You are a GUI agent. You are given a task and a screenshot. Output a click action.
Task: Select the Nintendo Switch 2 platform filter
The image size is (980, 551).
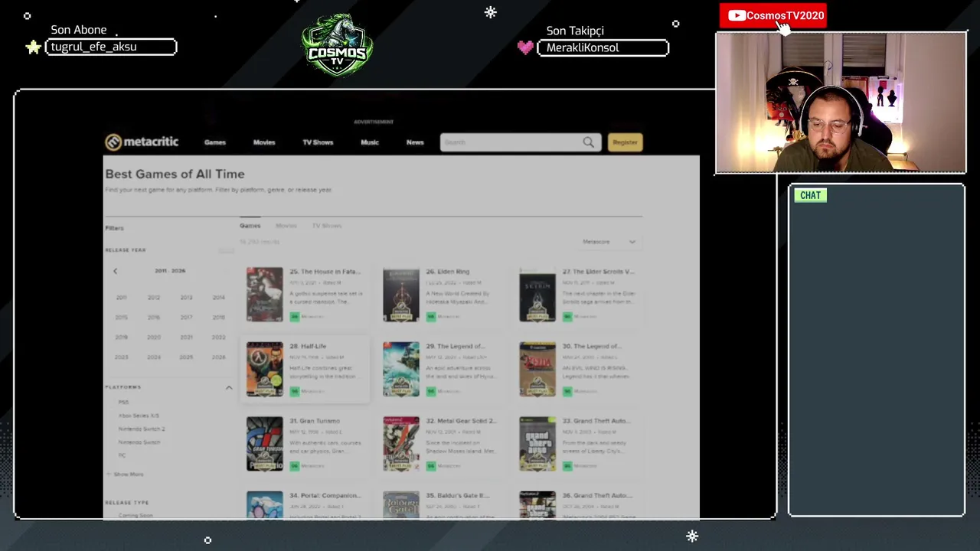142,429
